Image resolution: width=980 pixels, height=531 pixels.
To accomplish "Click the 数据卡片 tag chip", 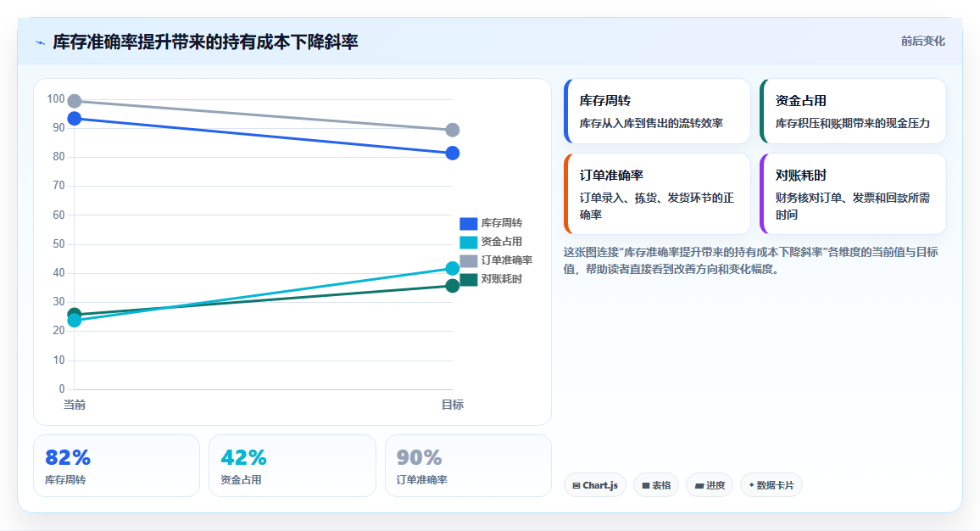I will coord(771,485).
